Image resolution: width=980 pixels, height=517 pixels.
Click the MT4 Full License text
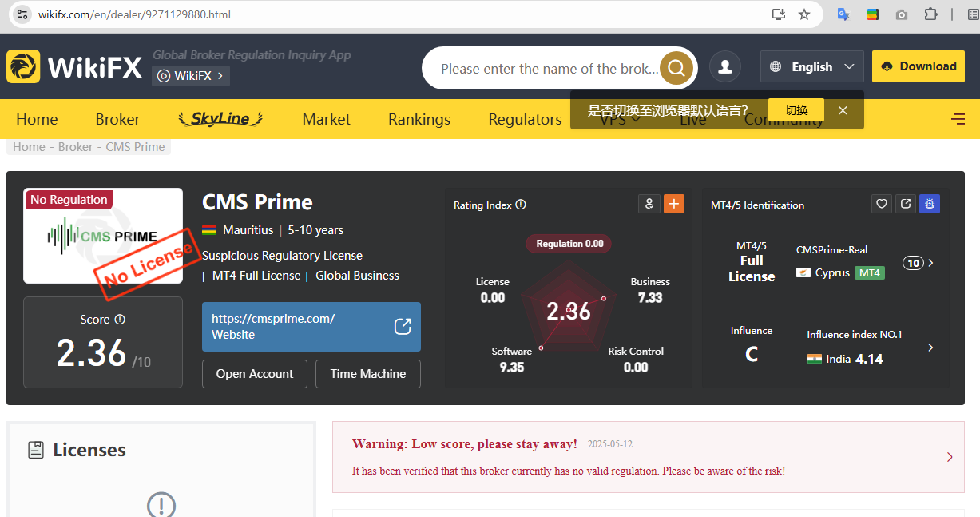pos(256,276)
